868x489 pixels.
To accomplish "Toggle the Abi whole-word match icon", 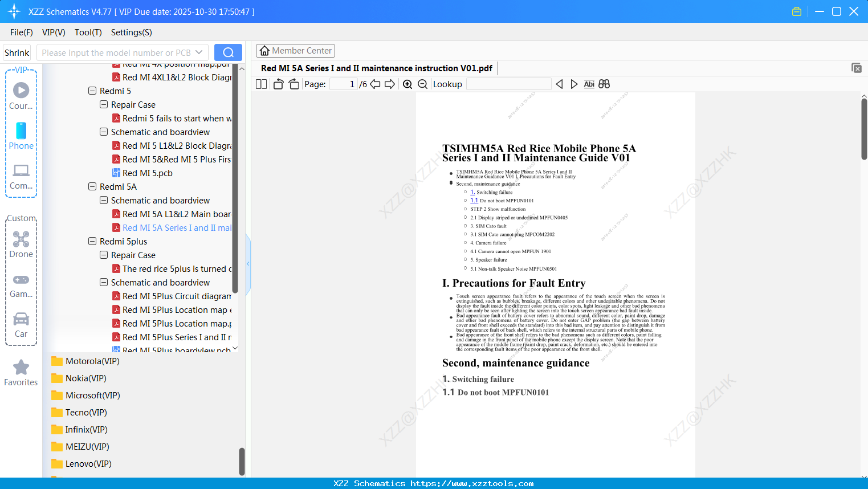I will pos(589,84).
